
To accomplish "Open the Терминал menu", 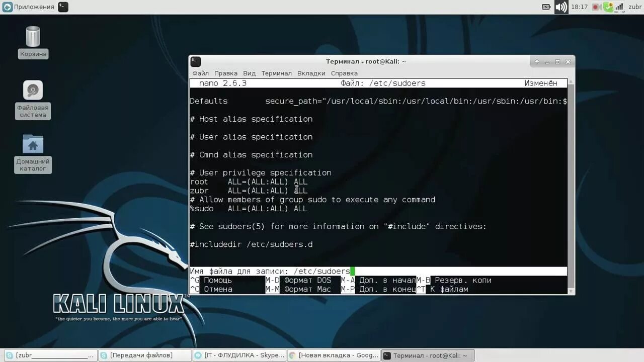I will click(x=276, y=73).
